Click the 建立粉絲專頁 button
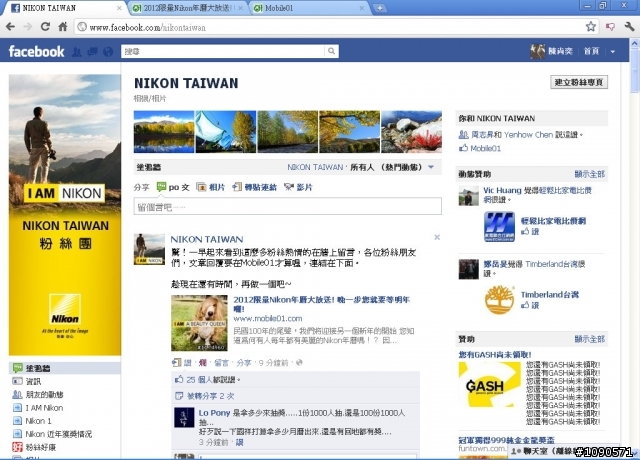The image size is (640, 460). 579,82
